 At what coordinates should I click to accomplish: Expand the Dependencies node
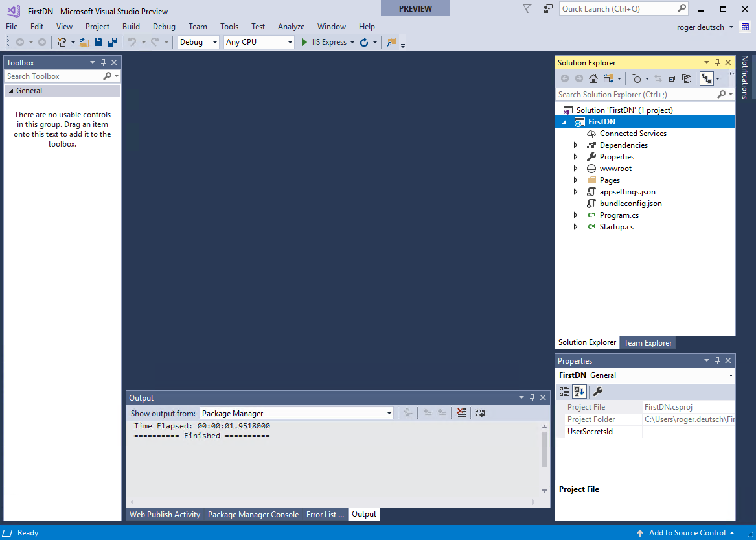pyautogui.click(x=575, y=145)
